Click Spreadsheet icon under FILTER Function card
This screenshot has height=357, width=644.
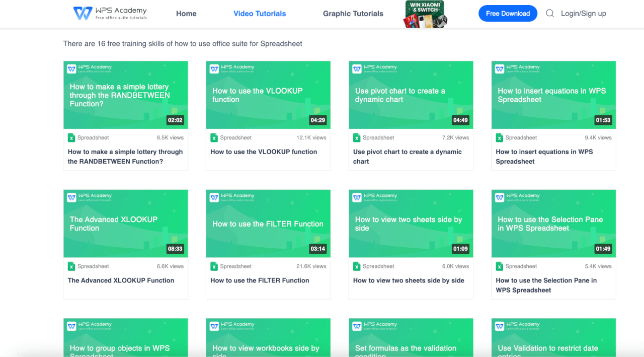tap(214, 266)
